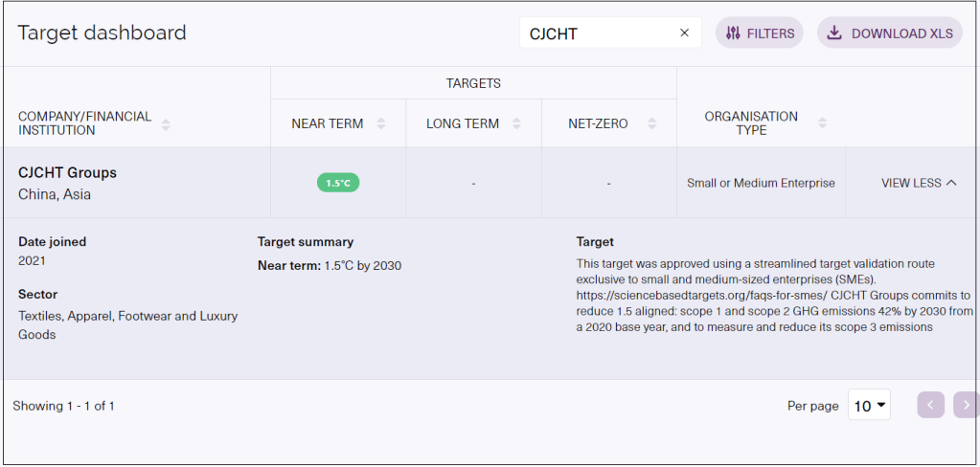Go to the previous results page
980x467 pixels.
(x=930, y=405)
